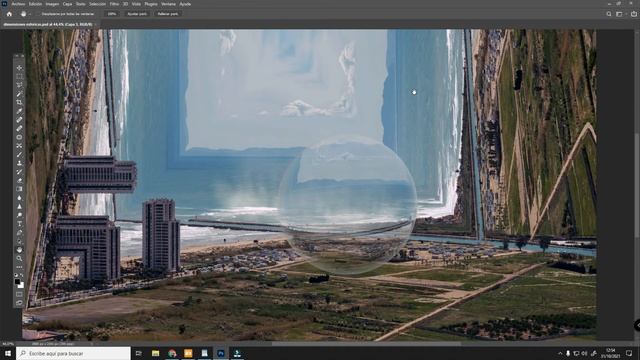This screenshot has width=640, height=360.
Task: Select the Move tool
Action: click(19, 68)
